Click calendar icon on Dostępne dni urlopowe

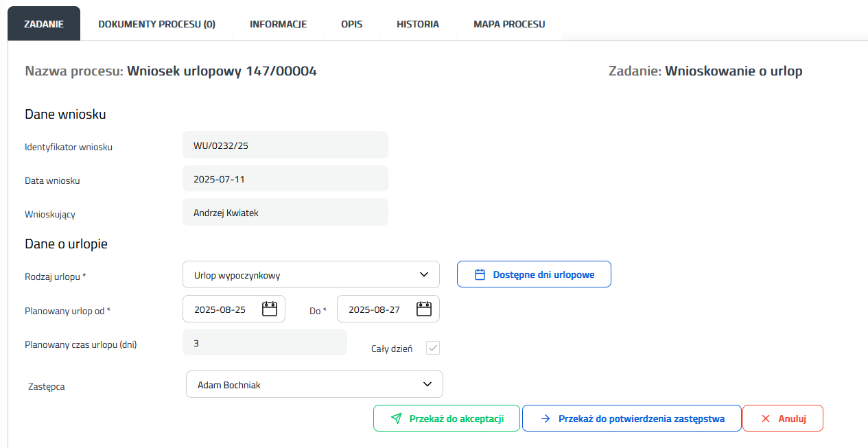click(480, 274)
